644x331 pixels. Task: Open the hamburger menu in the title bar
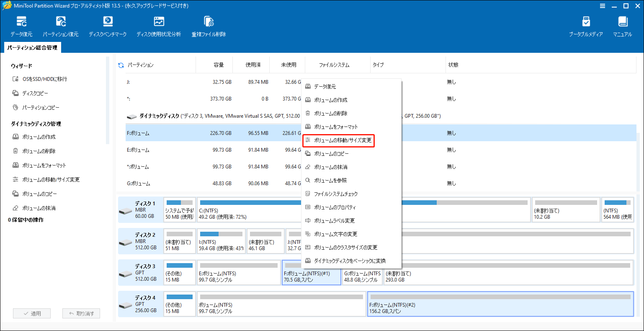pyautogui.click(x=603, y=6)
